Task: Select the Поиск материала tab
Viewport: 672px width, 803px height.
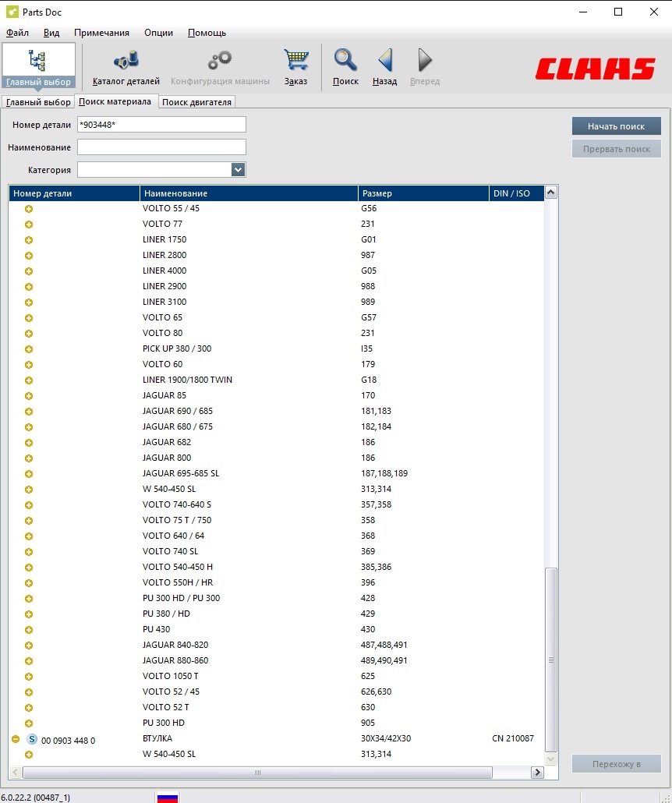Action: point(115,101)
